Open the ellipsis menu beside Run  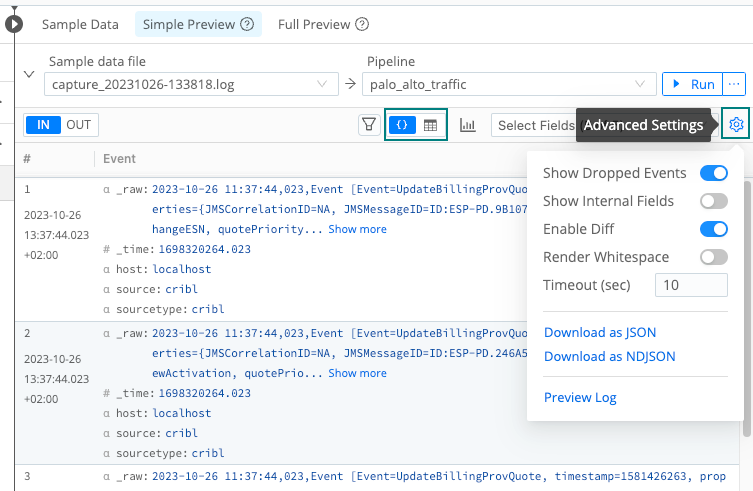pos(735,84)
